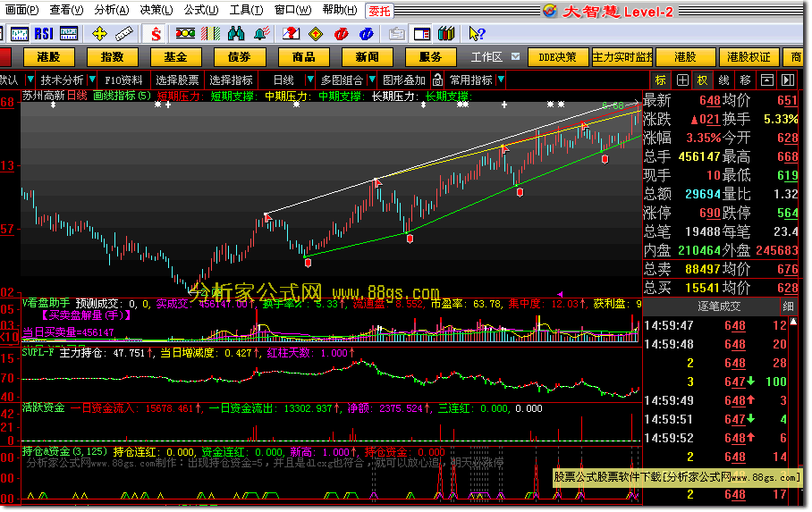Open the 查看(V) menu
This screenshot has height=512, width=812.
click(66, 10)
